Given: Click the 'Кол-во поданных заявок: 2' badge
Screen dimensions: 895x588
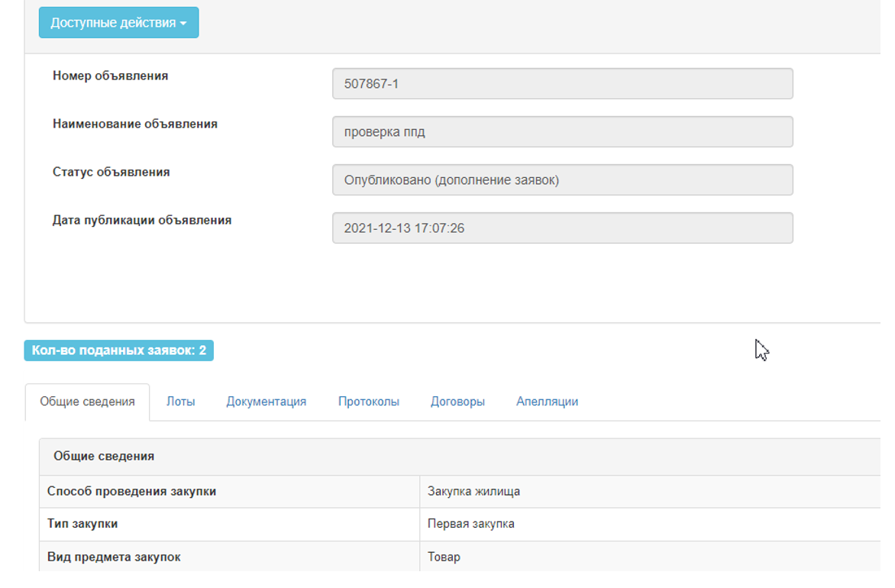Looking at the screenshot, I should click(119, 351).
